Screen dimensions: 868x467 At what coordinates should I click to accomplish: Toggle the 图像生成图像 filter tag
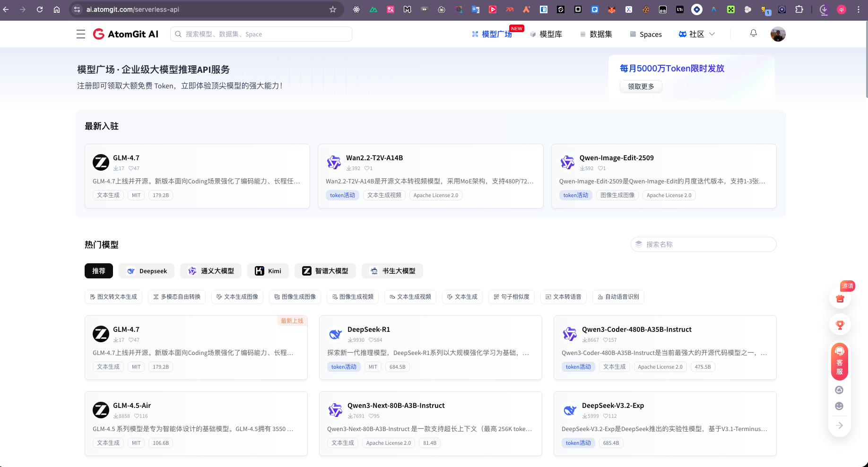click(x=295, y=297)
